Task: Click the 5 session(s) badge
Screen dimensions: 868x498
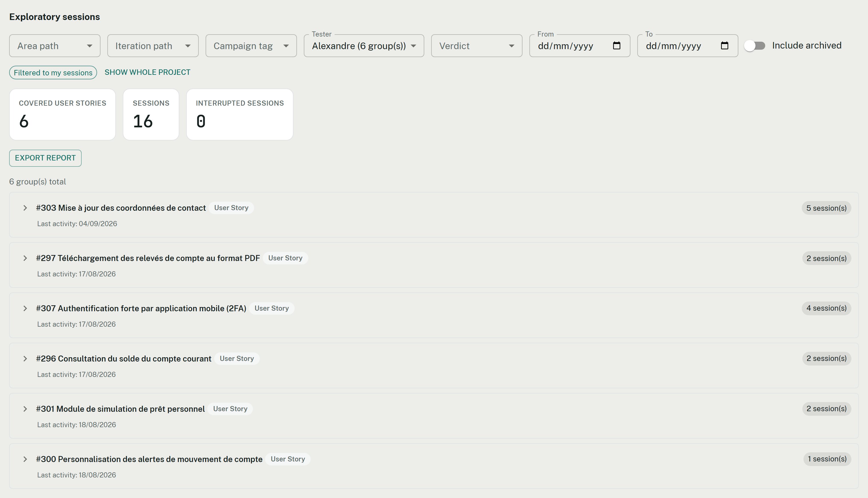Action: (826, 208)
